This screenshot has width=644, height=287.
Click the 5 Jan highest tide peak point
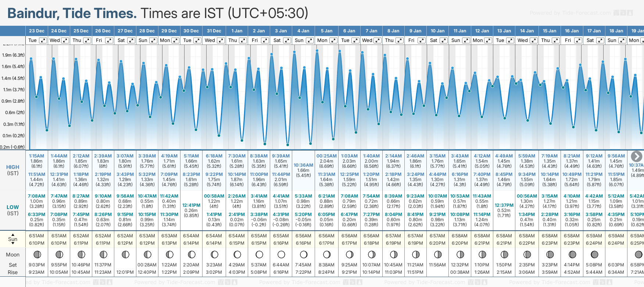coord(317,50)
